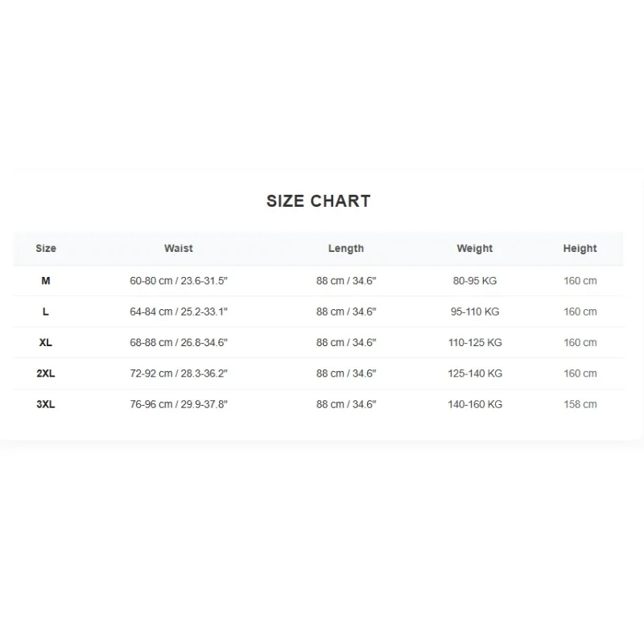Click the L size row label
The width and height of the screenshot is (644, 644).
point(46,312)
